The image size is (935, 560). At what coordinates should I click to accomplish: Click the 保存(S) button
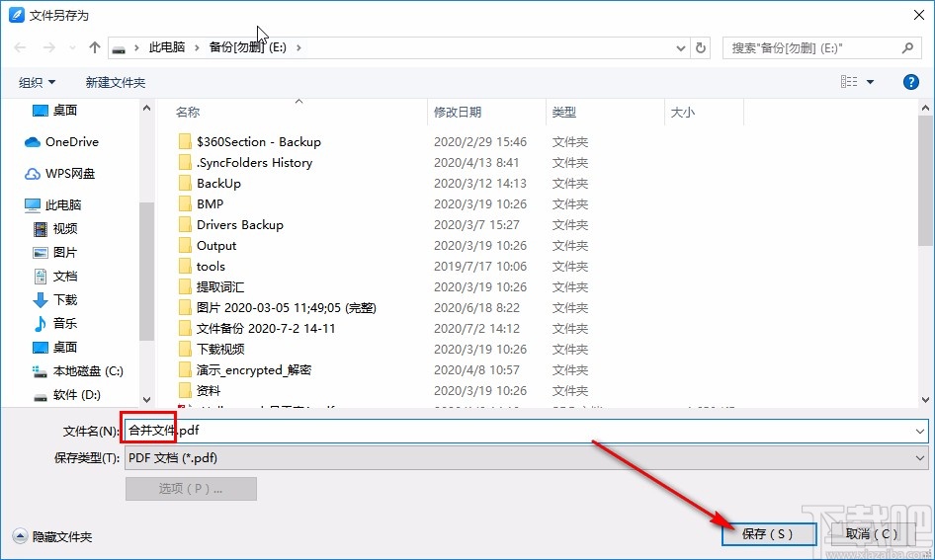pyautogui.click(x=769, y=534)
